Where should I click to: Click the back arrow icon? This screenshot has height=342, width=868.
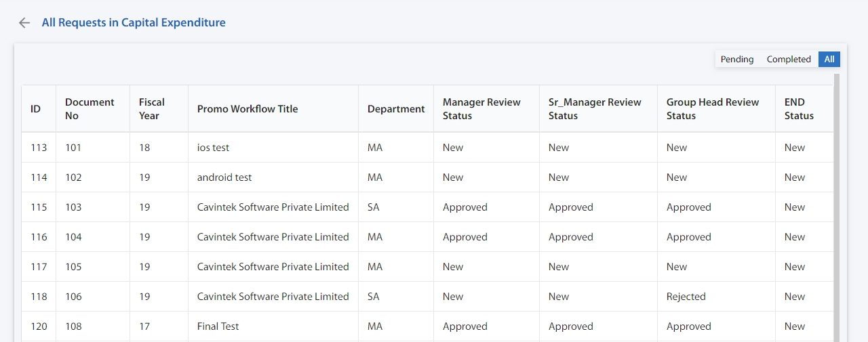[x=24, y=22]
